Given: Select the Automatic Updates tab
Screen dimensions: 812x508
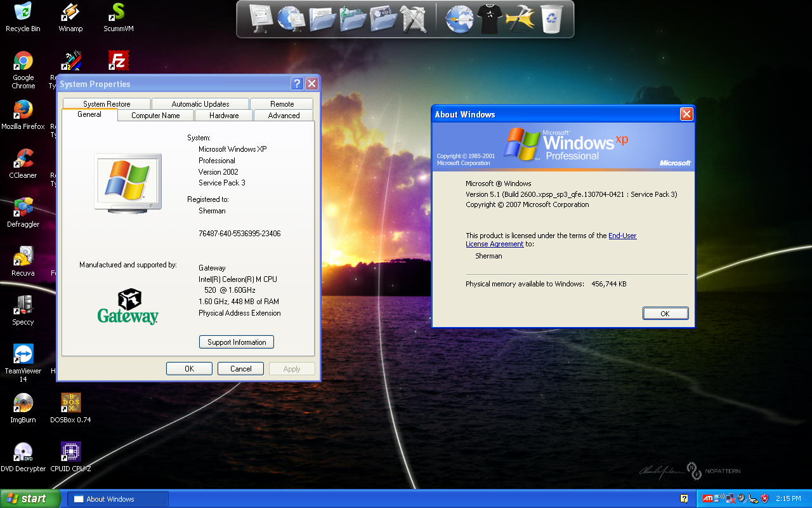Looking at the screenshot, I should click(x=200, y=104).
